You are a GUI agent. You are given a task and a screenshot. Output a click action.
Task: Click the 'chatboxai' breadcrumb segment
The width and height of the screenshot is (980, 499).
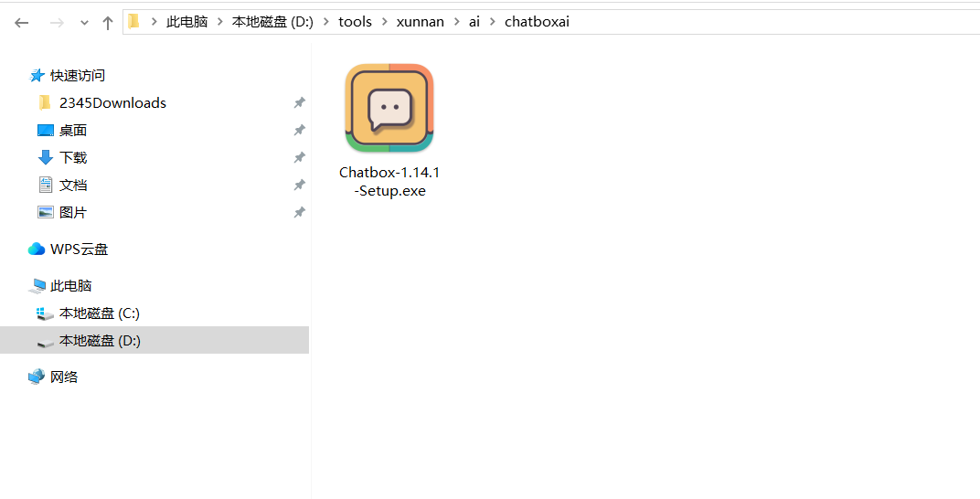tap(537, 22)
